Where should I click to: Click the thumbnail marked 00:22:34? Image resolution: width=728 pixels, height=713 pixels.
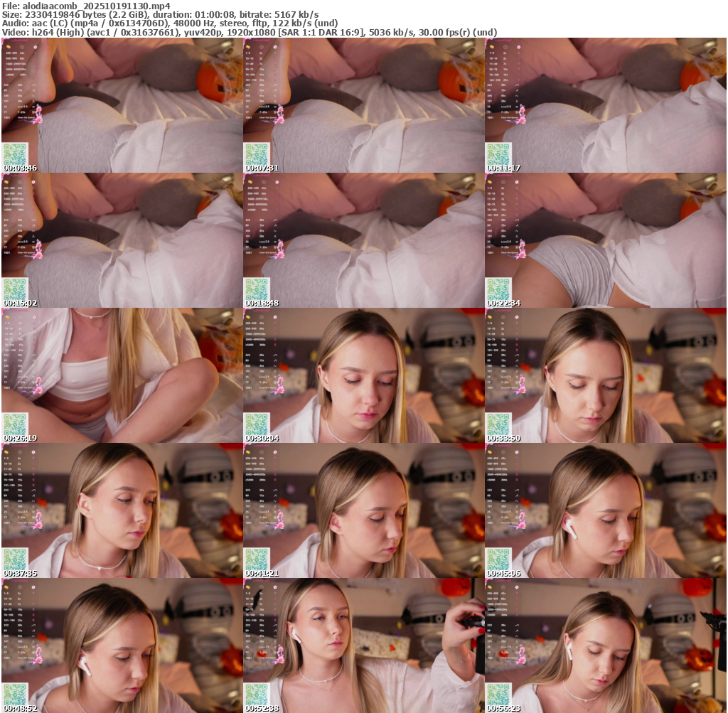point(606,240)
